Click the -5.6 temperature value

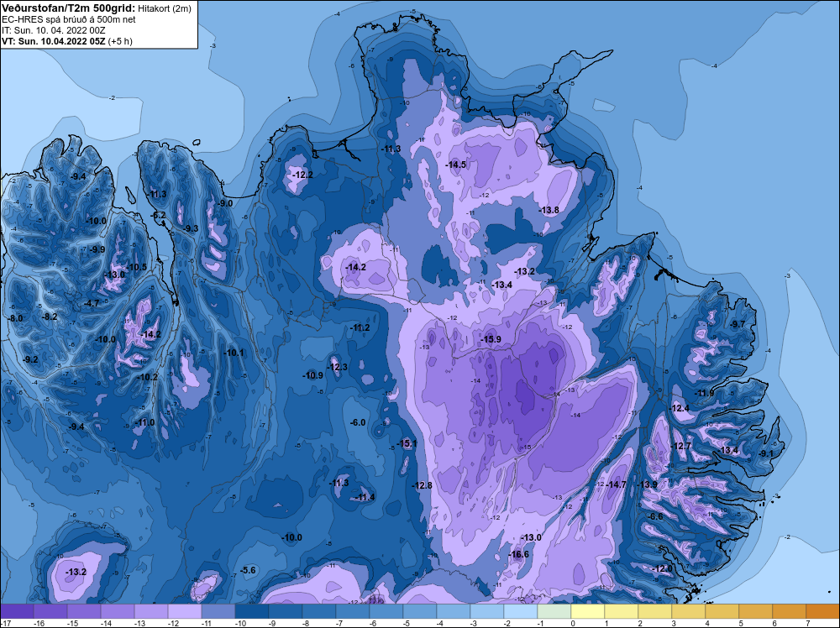point(248,570)
